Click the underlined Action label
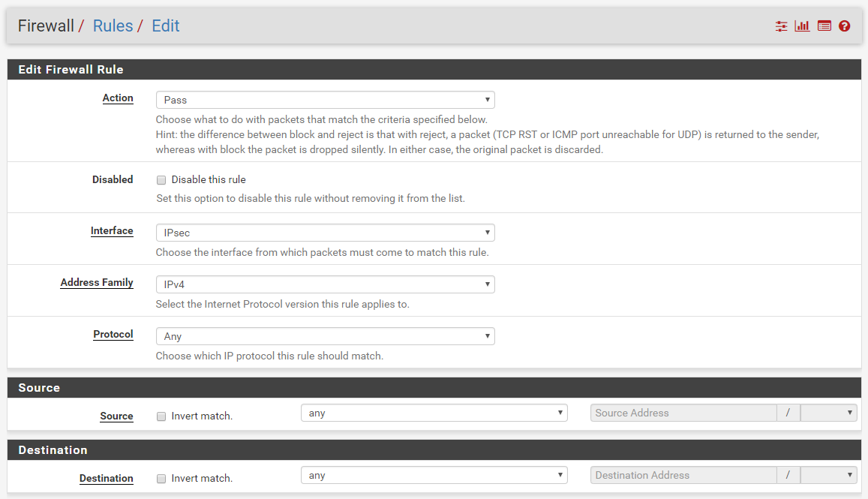This screenshot has width=868, height=499. coord(118,98)
